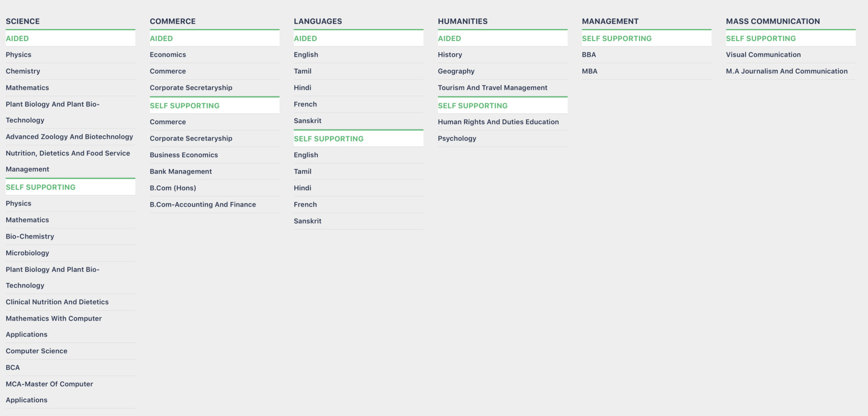Open Physics under Science Self Supporting
Screen dimensions: 868x416
(19, 203)
